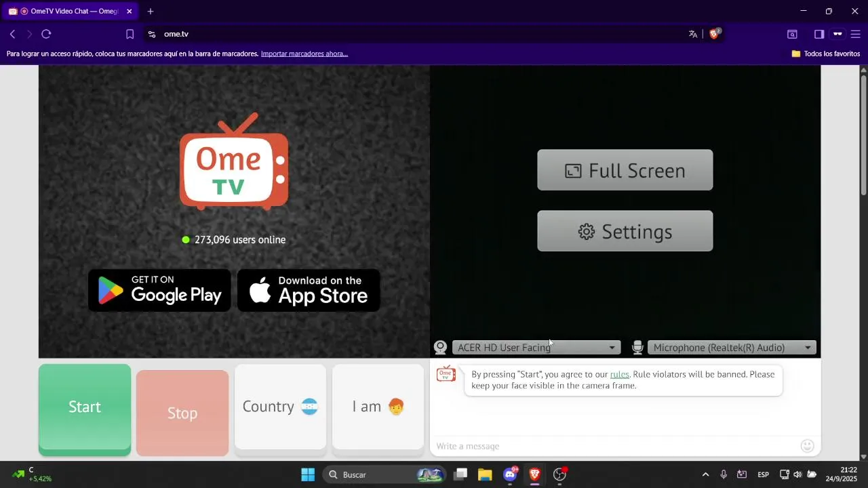Open a new browser tab
Image resolution: width=868 pixels, height=488 pixels.
point(151,12)
